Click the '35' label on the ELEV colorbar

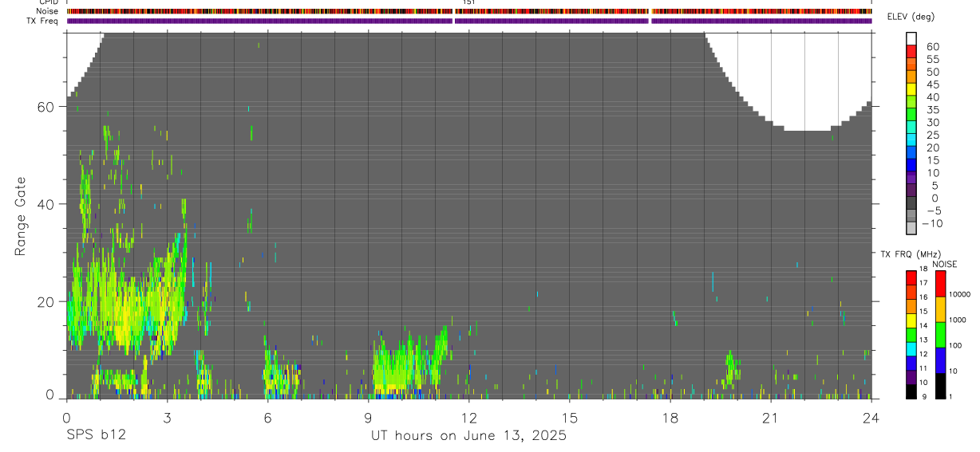932,110
